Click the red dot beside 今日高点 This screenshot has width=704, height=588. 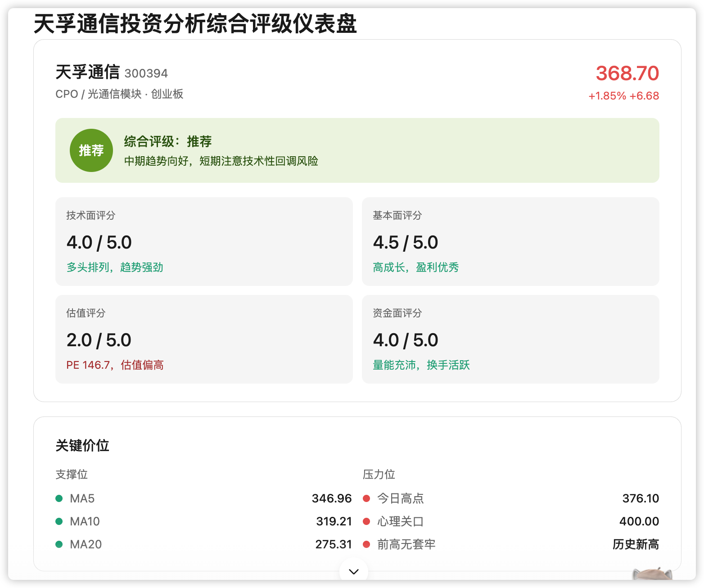(x=366, y=498)
